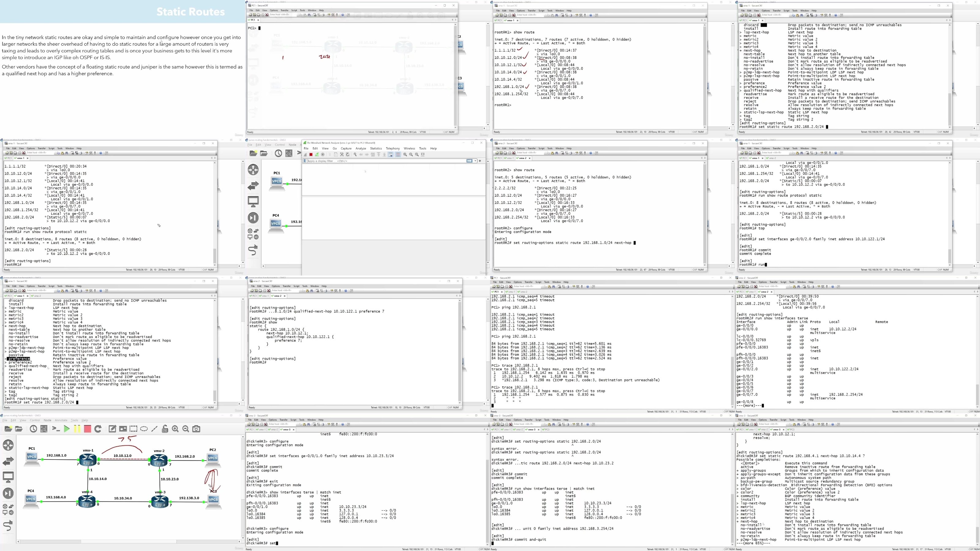This screenshot has width=980, height=551.
Task: Open console to all devices in four-router GNS3
Action: pyautogui.click(x=56, y=429)
